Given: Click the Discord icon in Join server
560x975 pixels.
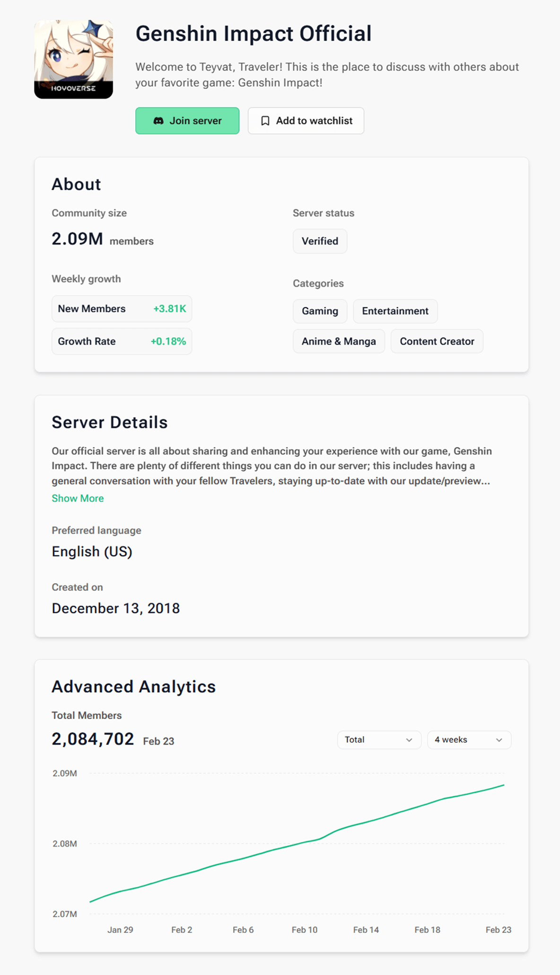Looking at the screenshot, I should (x=158, y=121).
